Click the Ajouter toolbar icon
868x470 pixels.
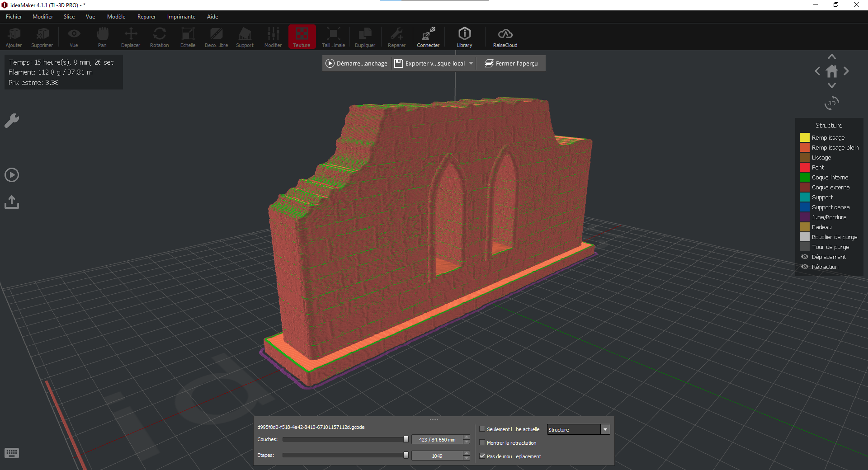14,37
